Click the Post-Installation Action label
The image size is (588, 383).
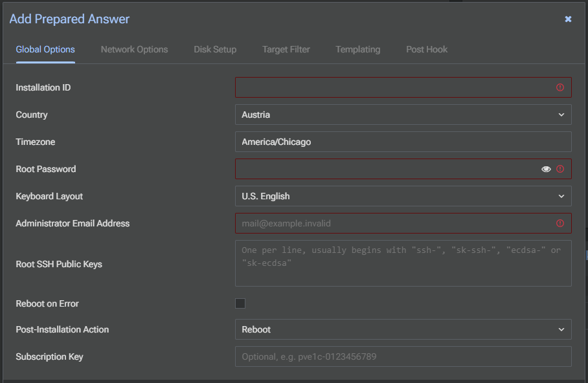tap(62, 329)
